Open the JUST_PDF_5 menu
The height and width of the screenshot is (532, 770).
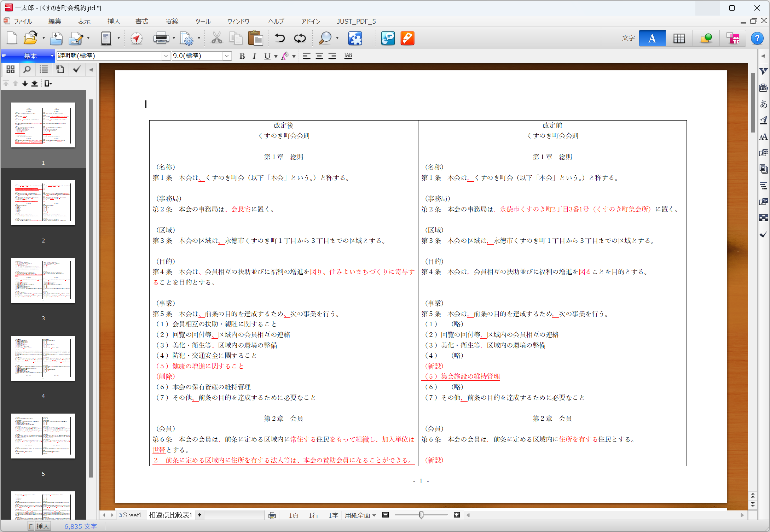(356, 22)
